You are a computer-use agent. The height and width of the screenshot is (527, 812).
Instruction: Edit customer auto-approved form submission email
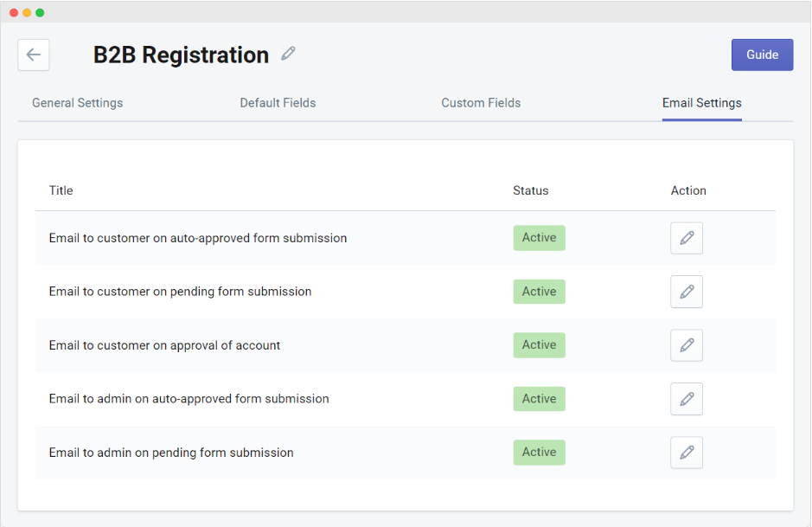click(686, 238)
